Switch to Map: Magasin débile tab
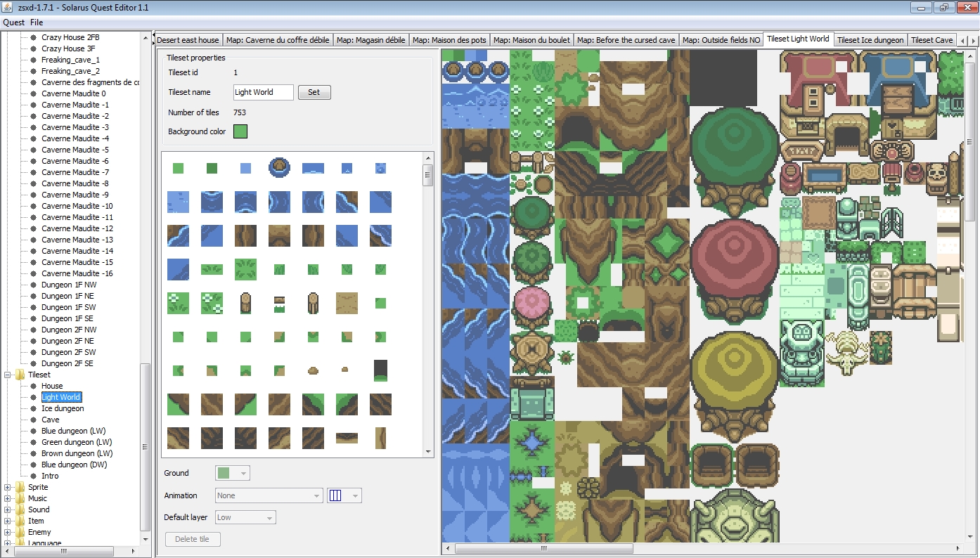Screen dimensions: 980x558 [370, 40]
